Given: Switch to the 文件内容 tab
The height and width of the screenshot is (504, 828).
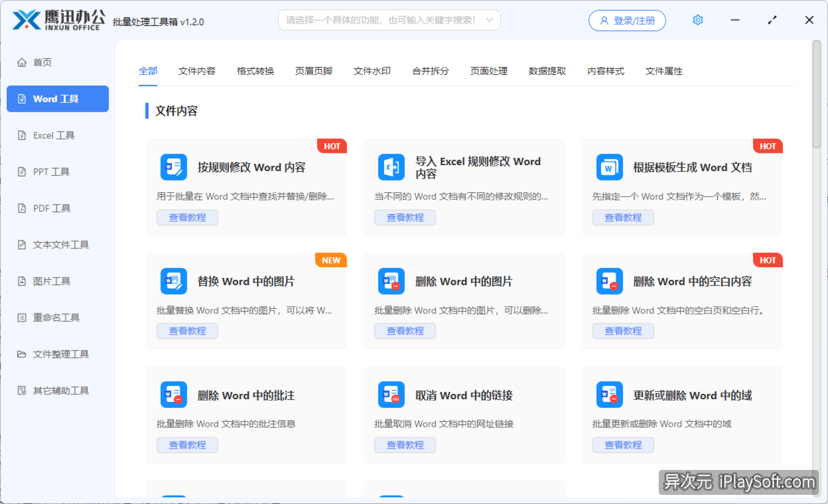Looking at the screenshot, I should coord(197,71).
